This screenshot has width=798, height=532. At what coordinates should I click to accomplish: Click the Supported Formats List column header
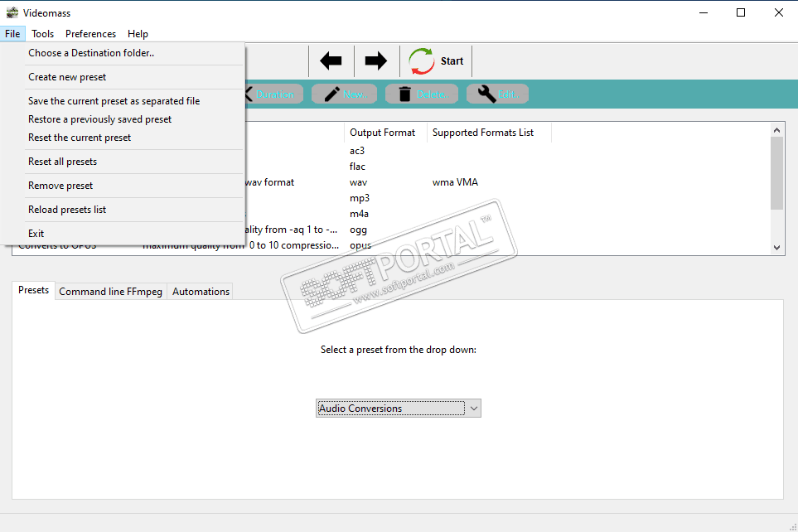click(489, 133)
